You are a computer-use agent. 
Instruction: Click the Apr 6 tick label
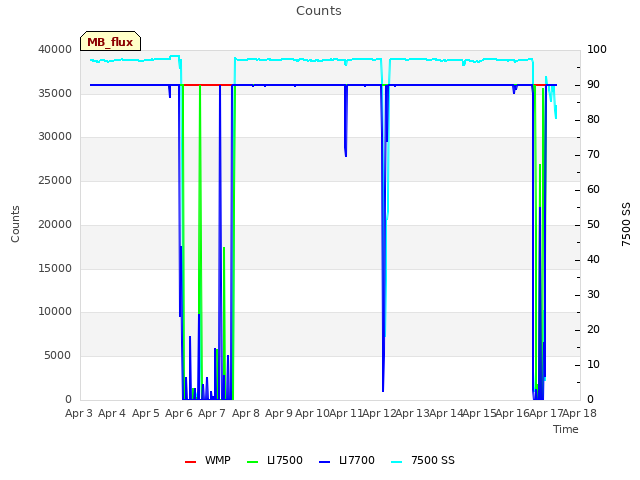[x=179, y=413]
